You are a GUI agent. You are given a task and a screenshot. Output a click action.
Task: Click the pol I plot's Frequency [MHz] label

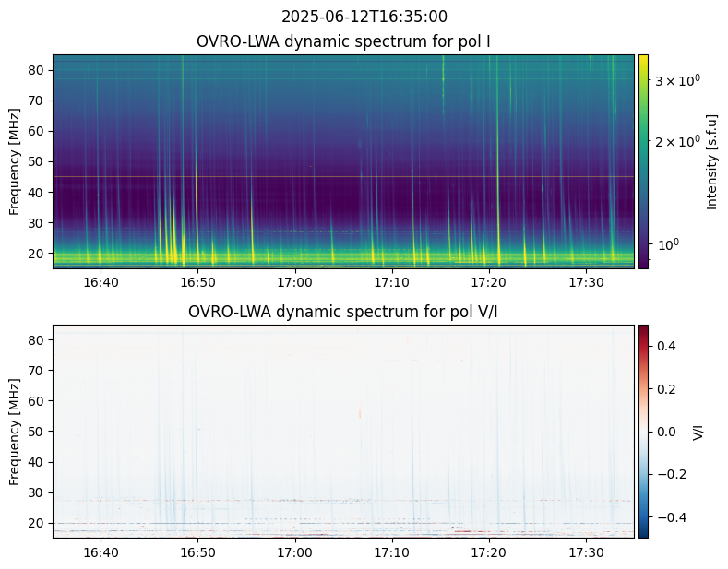point(15,161)
